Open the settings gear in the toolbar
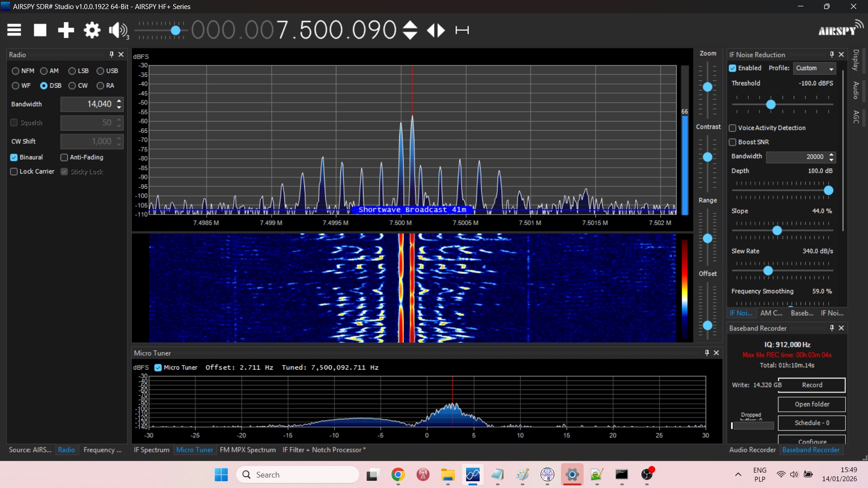Image resolution: width=868 pixels, height=488 pixels. tap(92, 30)
